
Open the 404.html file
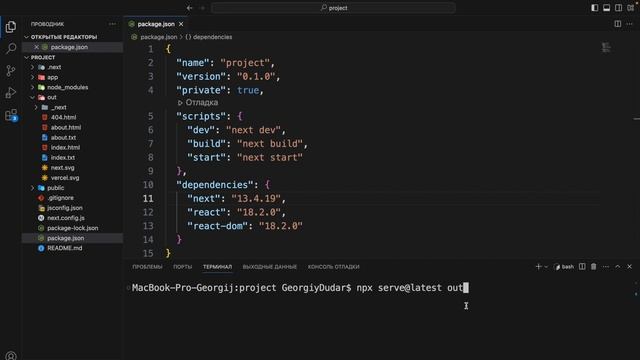click(63, 117)
